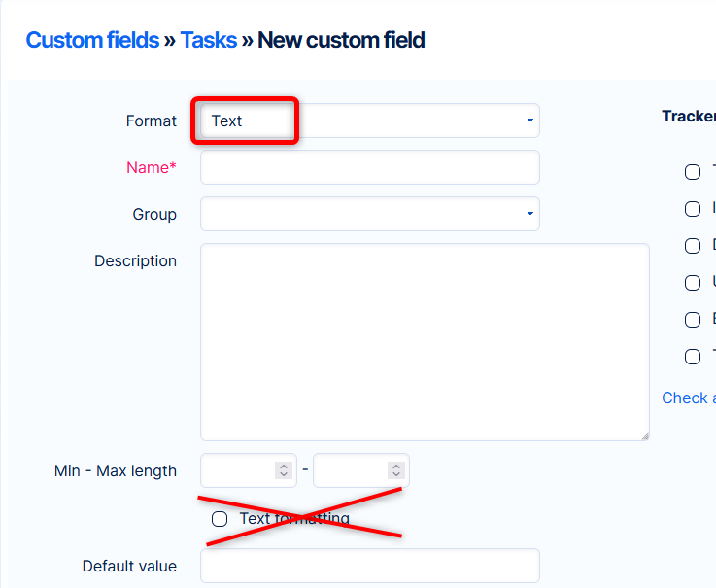This screenshot has height=588, width=716.
Task: Open the Format dropdown showing Text
Action: pyautogui.click(x=369, y=121)
